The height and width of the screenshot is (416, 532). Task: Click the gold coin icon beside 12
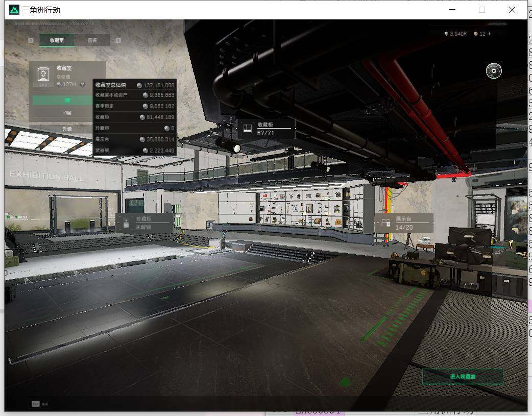pos(476,34)
